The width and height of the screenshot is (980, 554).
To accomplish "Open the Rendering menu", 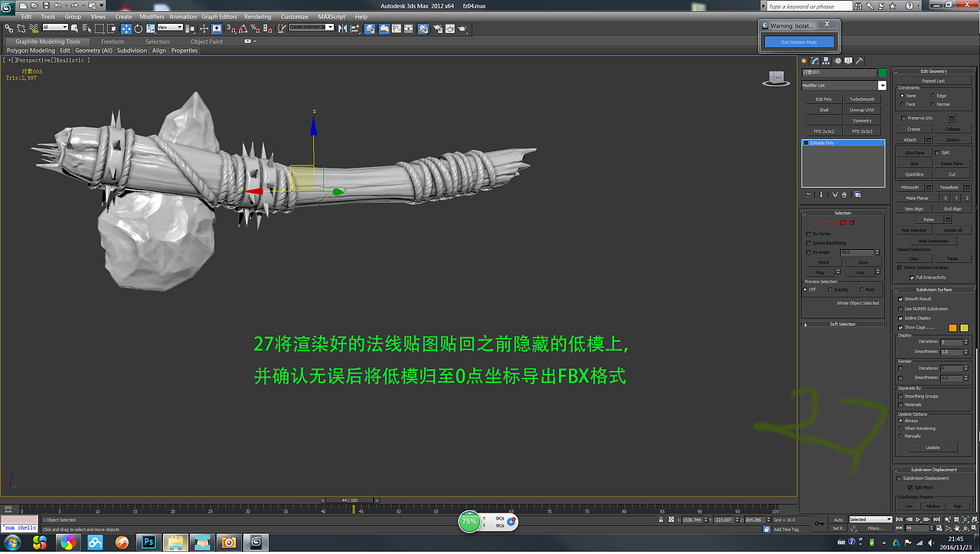I will (258, 16).
